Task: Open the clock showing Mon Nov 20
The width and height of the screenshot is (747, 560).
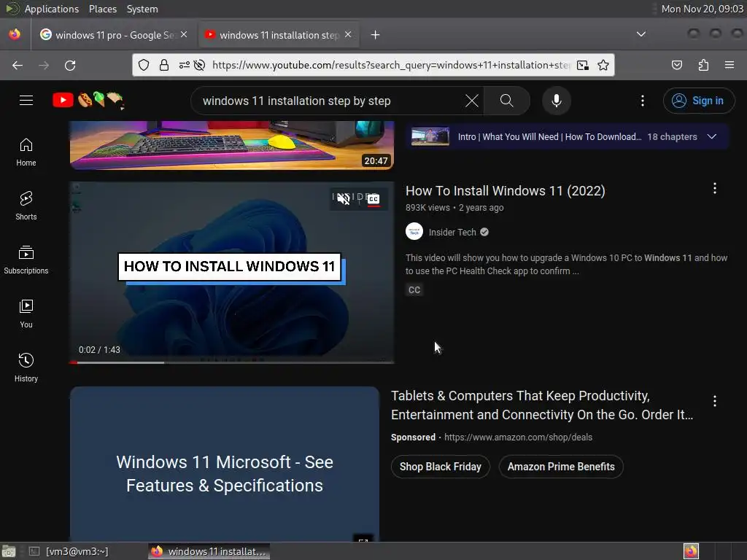Action: (x=702, y=9)
